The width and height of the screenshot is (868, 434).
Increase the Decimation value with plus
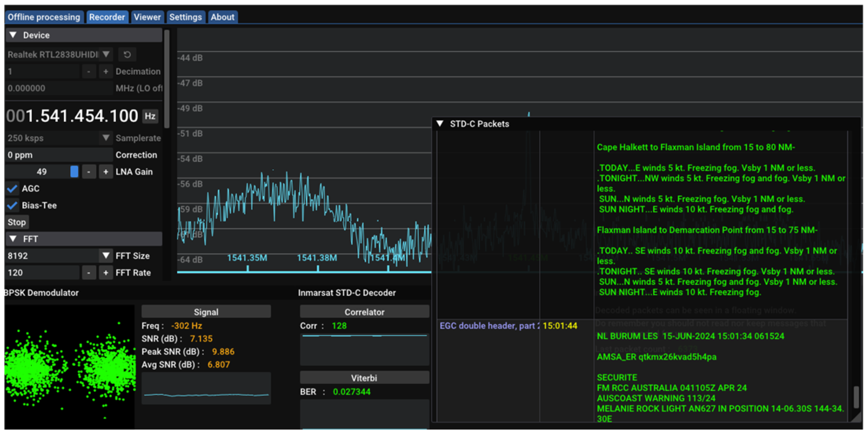(x=106, y=71)
